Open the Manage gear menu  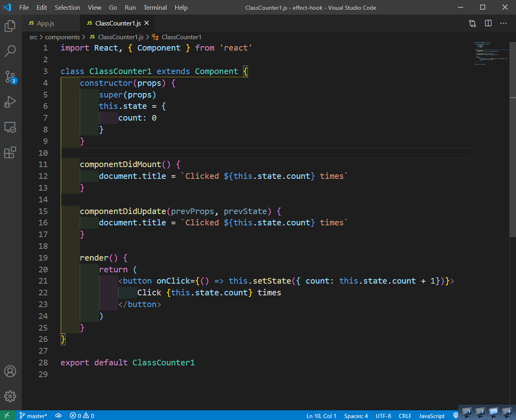point(10,396)
